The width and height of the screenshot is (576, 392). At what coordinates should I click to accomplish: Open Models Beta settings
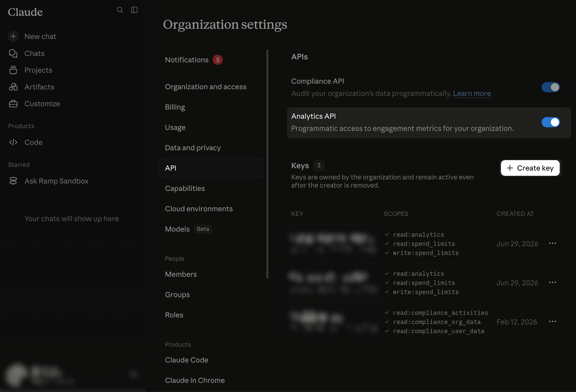coord(211,229)
